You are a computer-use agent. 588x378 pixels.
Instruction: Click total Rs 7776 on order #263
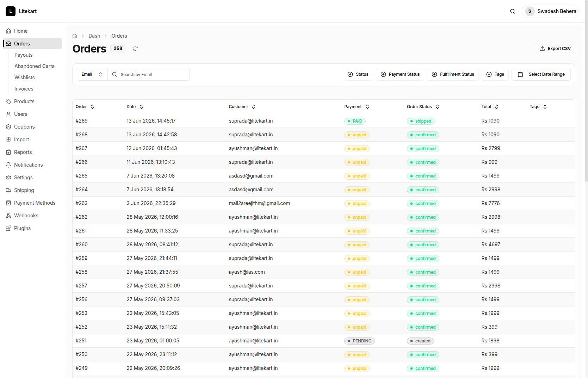coord(490,203)
